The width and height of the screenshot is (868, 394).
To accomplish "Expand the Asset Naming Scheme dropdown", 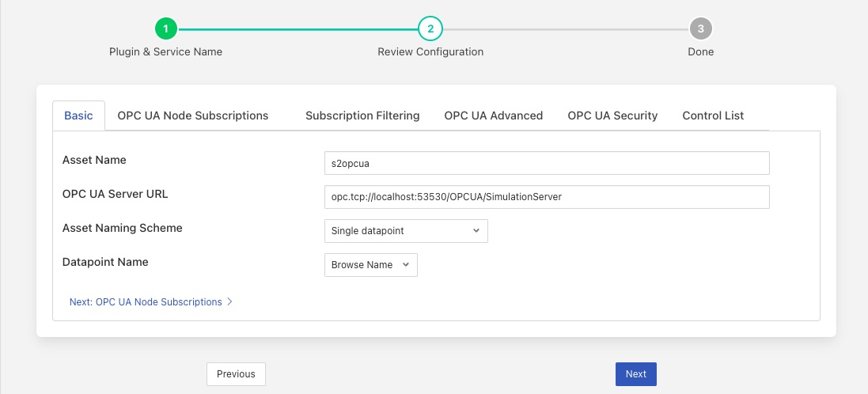I will [406, 231].
